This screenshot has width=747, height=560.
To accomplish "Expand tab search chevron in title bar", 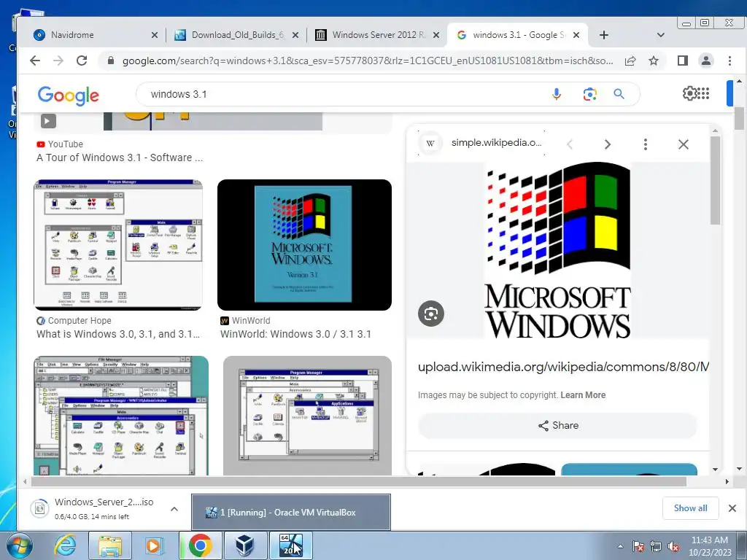I will pyautogui.click(x=660, y=35).
